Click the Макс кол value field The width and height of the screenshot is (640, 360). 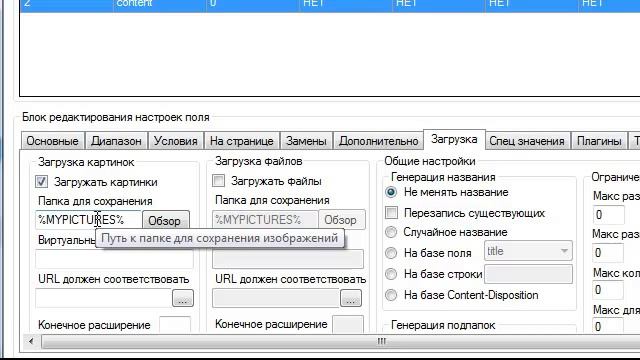(x=608, y=290)
